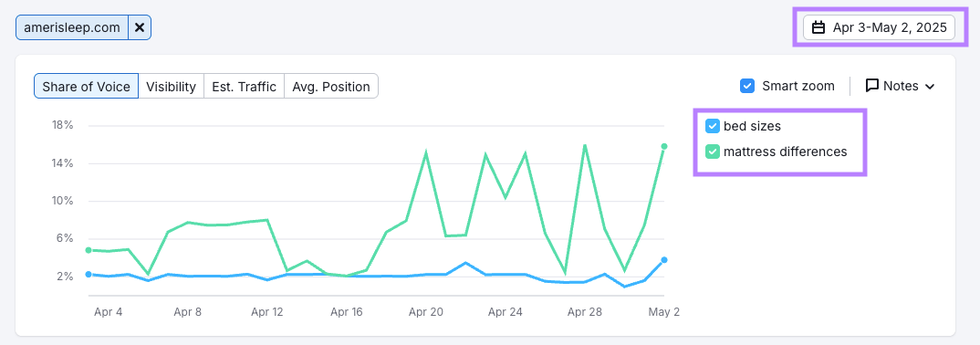Select the Share of Voice tab

pos(87,86)
